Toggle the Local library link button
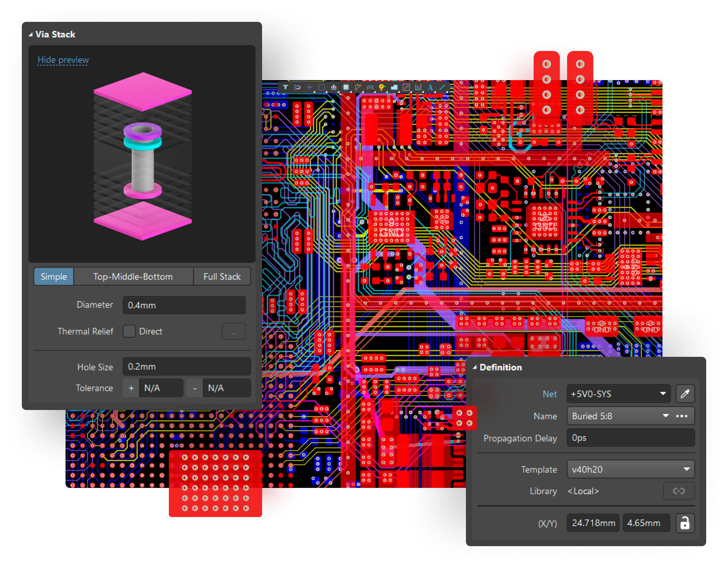The image size is (728, 568). tap(679, 491)
